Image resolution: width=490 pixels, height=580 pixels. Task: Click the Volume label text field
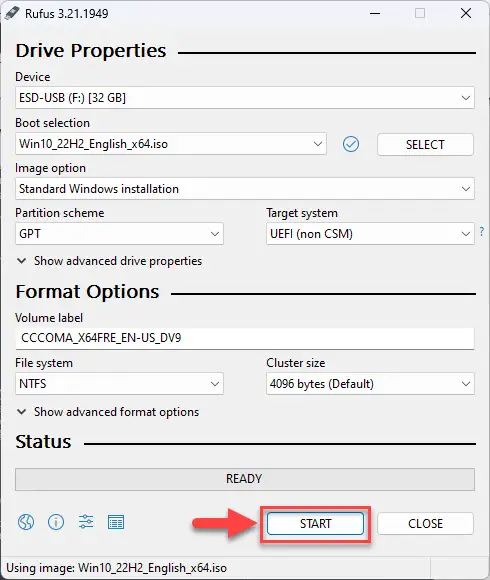245,338
